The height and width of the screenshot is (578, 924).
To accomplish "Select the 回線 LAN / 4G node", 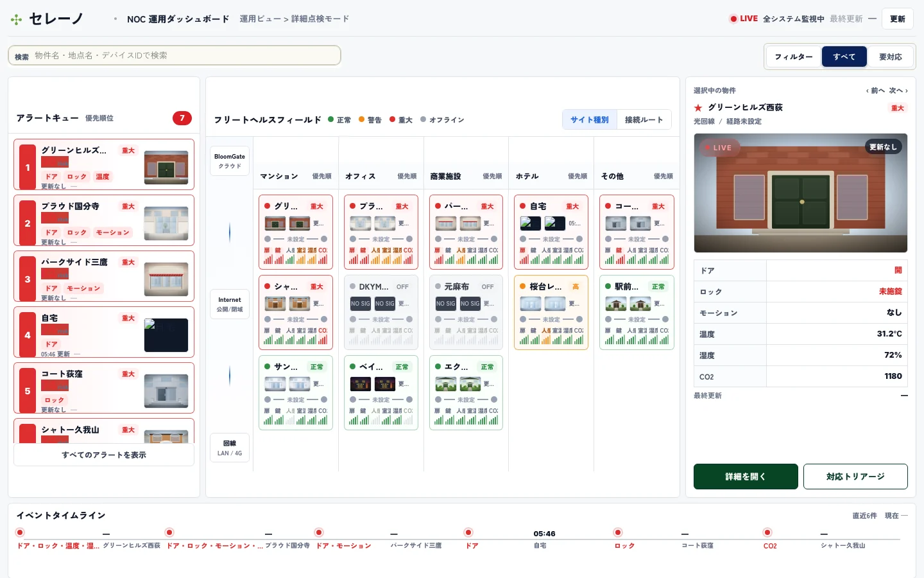I will pyautogui.click(x=230, y=448).
